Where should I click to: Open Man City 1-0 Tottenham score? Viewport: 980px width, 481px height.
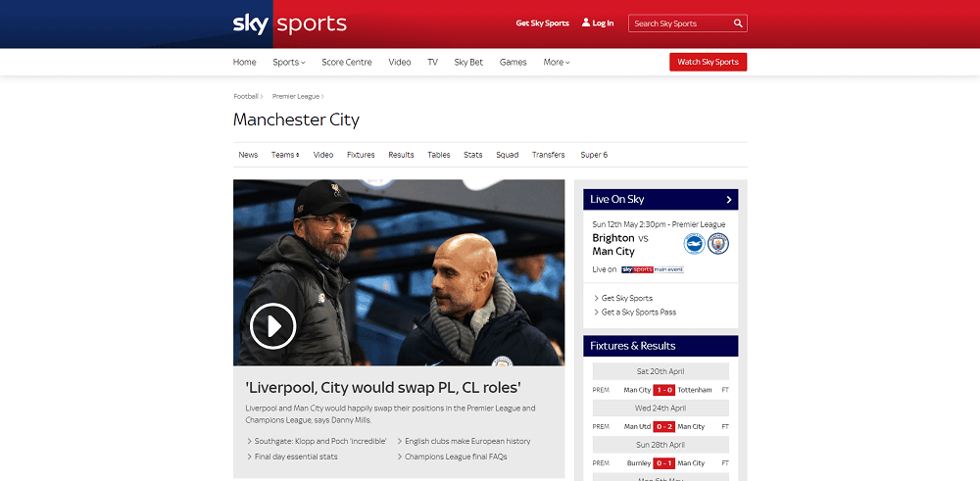(663, 390)
